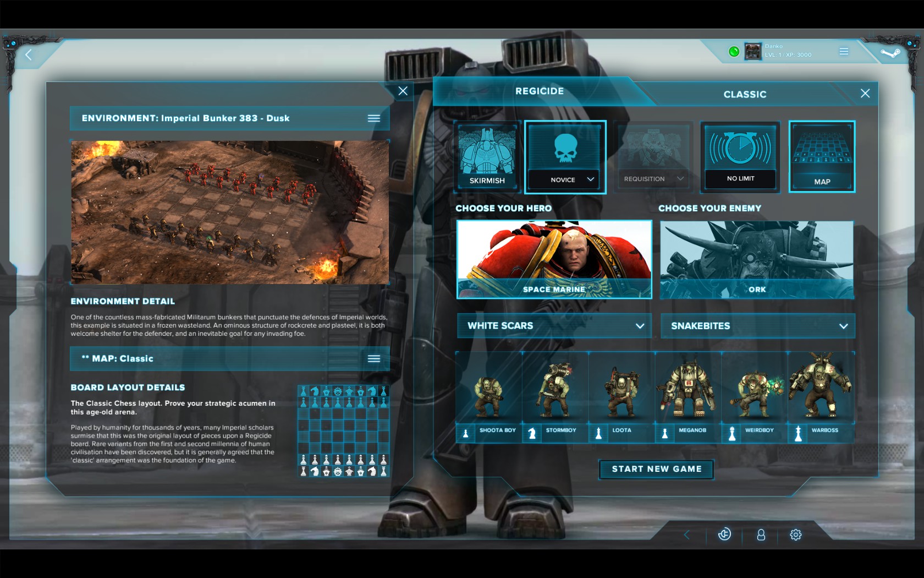Viewport: 924px width, 578px height.
Task: Choose the Ork enemy portrait
Action: (757, 260)
